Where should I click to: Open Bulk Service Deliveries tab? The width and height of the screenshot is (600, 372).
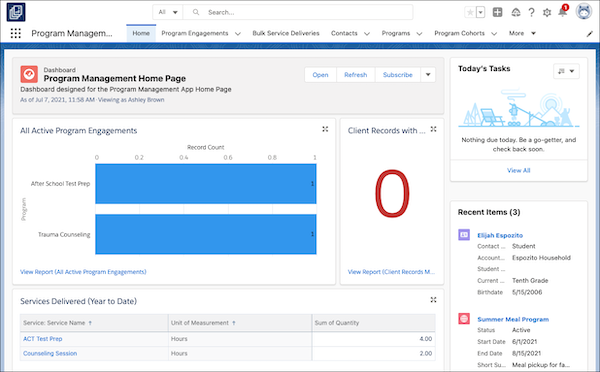286,33
